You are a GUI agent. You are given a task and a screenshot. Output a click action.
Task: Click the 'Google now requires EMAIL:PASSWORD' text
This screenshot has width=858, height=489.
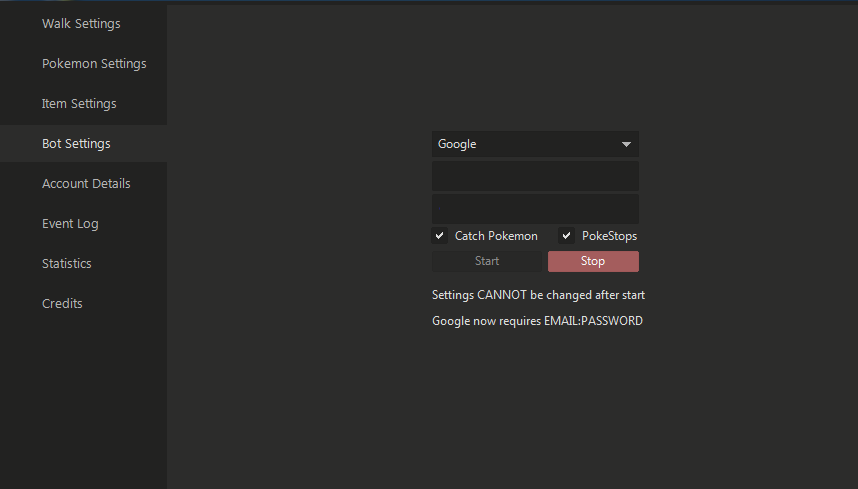pos(537,321)
